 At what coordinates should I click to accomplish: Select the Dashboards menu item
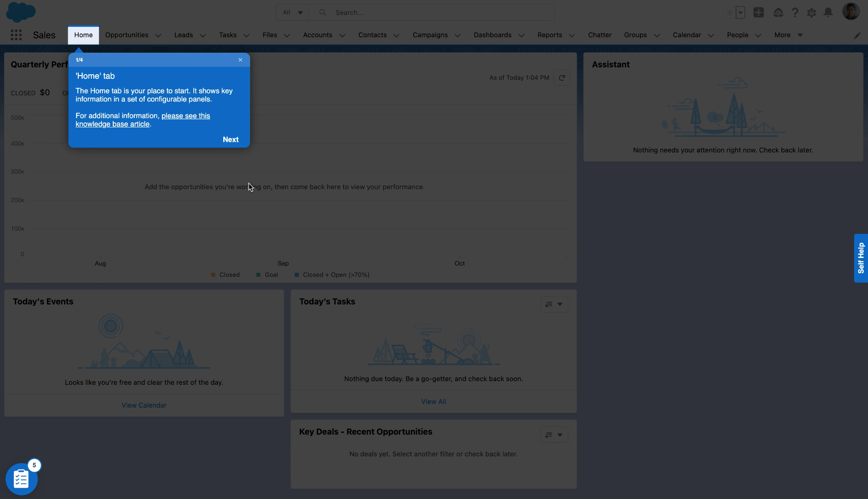click(x=492, y=35)
